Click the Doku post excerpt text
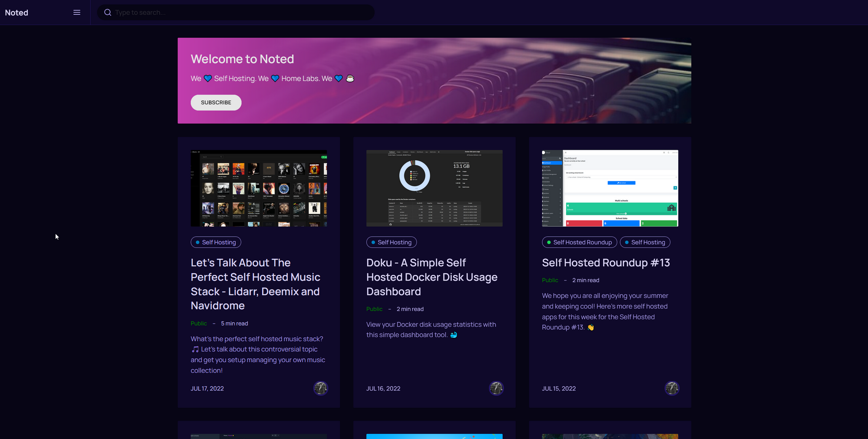 click(431, 330)
